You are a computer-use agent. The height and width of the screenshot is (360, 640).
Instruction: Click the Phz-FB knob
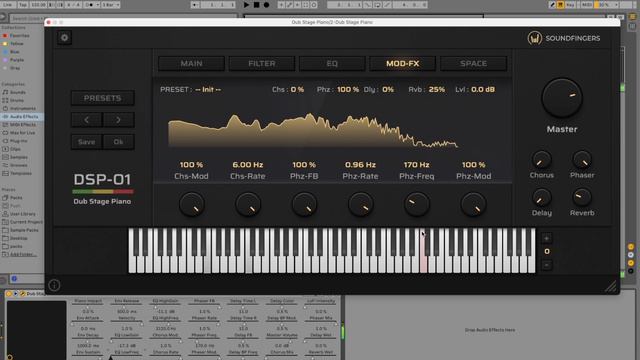tap(304, 204)
